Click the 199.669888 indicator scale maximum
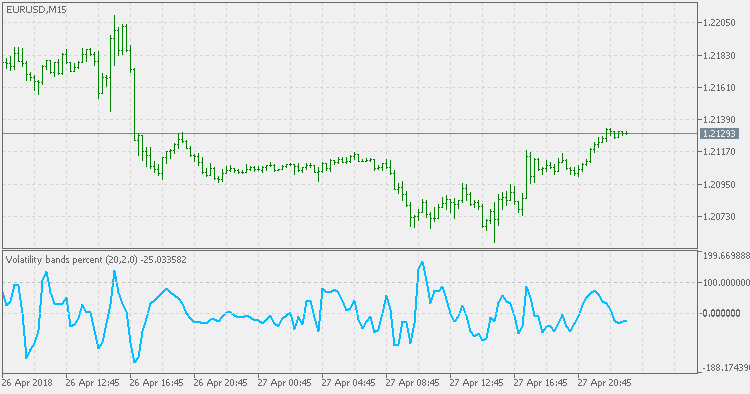Viewport: 750px width, 394px height. (726, 256)
